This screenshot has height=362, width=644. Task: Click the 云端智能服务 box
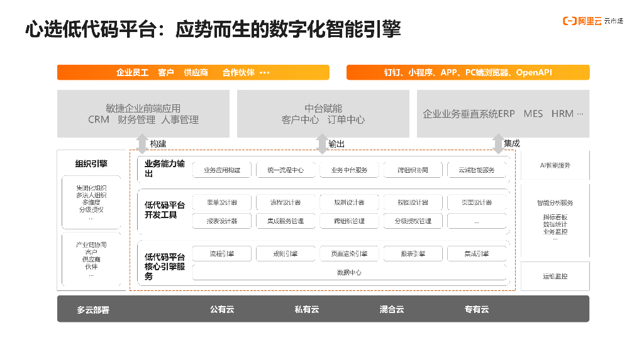476,170
